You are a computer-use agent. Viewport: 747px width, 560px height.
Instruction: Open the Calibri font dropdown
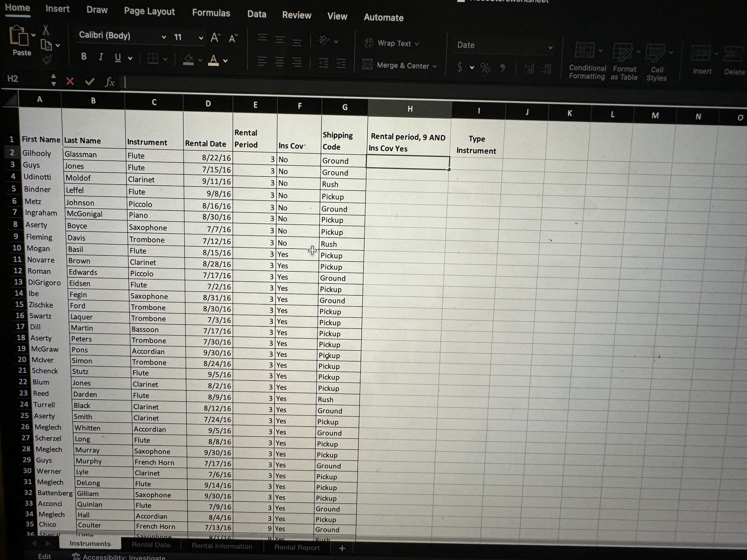point(164,36)
